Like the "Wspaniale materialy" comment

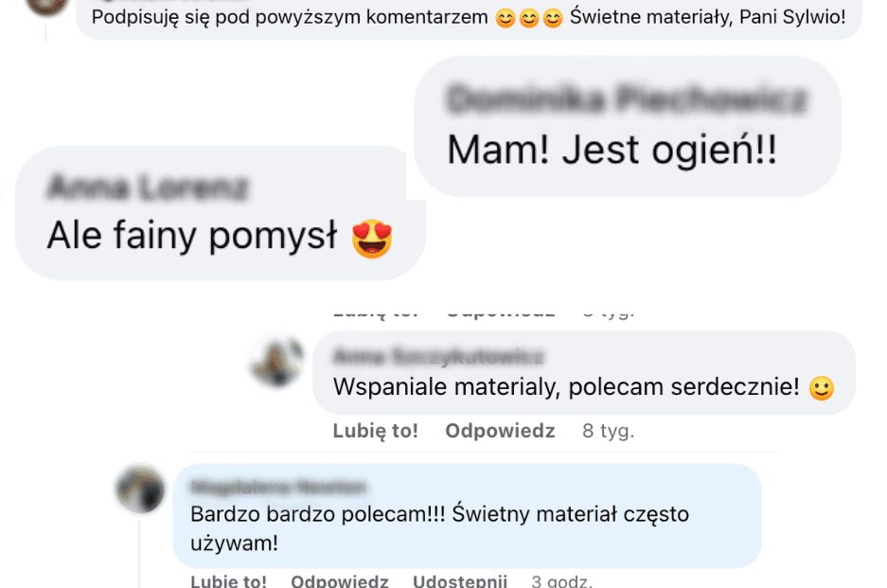coord(375,431)
